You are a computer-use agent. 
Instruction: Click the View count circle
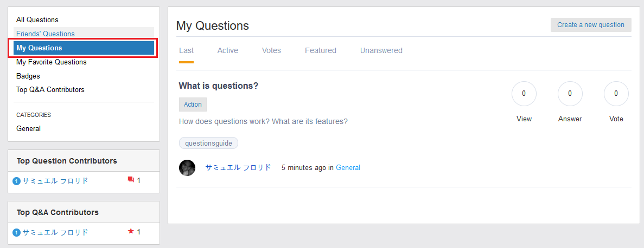524,94
